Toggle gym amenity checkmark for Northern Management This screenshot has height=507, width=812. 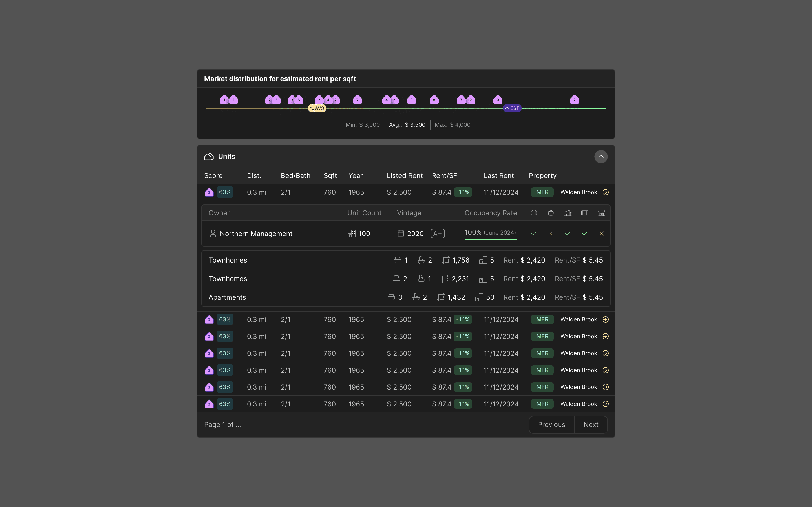[x=534, y=234]
